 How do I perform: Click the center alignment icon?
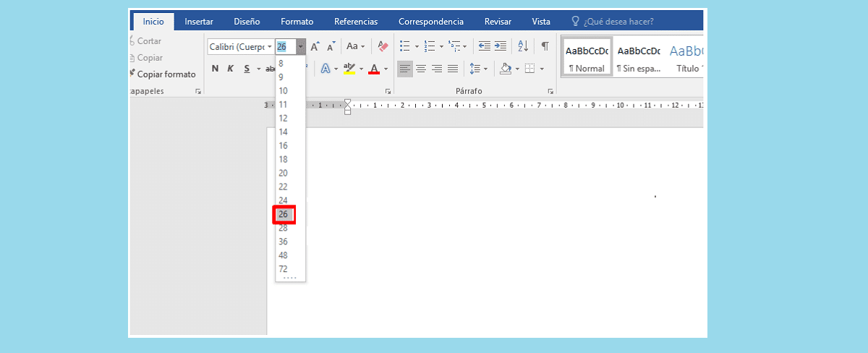point(421,69)
